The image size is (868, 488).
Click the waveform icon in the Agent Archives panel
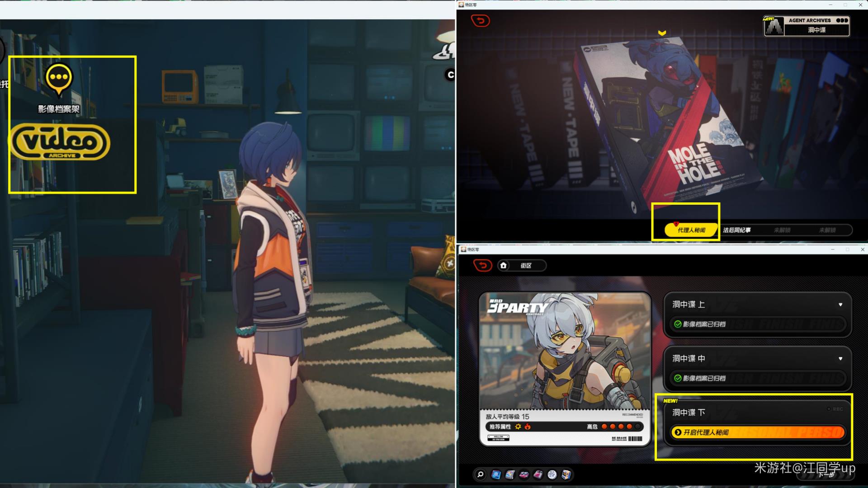(774, 26)
